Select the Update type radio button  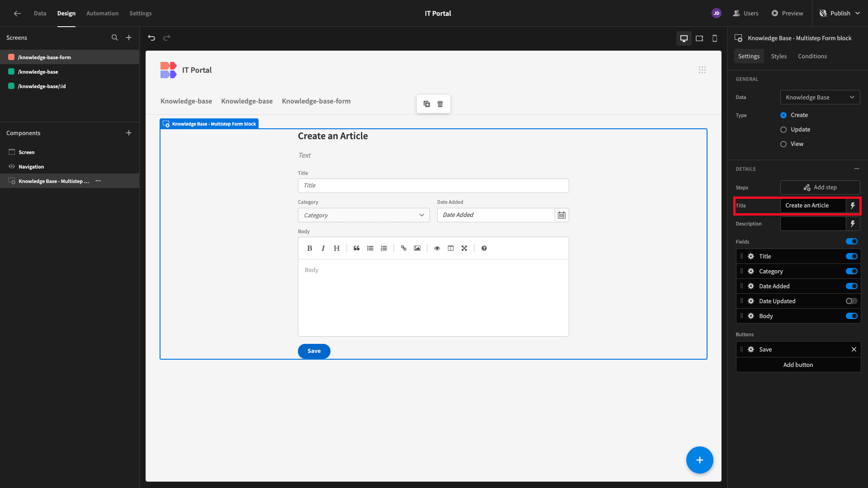[x=783, y=130]
